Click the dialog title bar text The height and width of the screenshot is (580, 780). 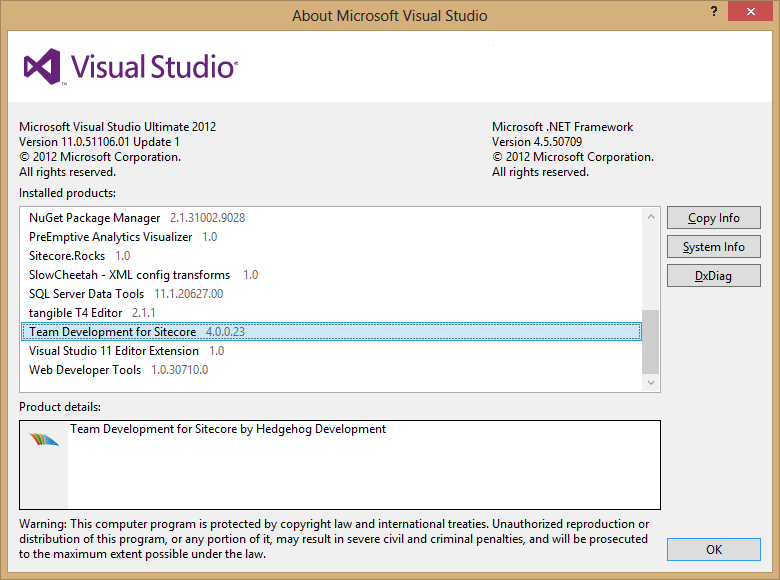[x=390, y=16]
